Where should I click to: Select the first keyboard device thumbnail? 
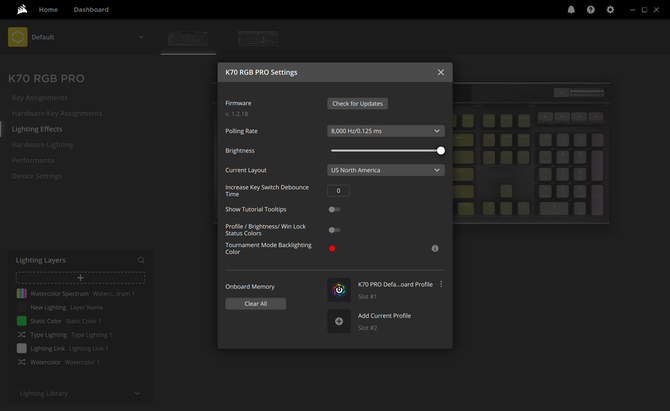point(188,39)
